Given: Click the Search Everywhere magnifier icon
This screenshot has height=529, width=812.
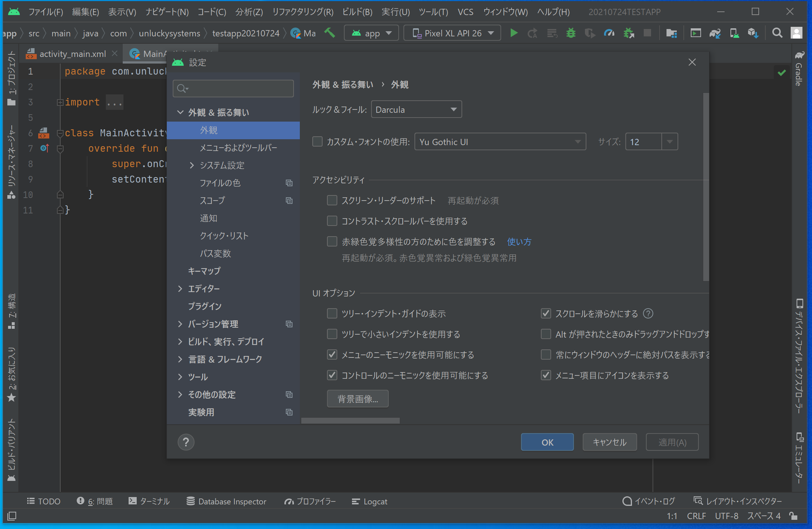Looking at the screenshot, I should click(x=777, y=33).
